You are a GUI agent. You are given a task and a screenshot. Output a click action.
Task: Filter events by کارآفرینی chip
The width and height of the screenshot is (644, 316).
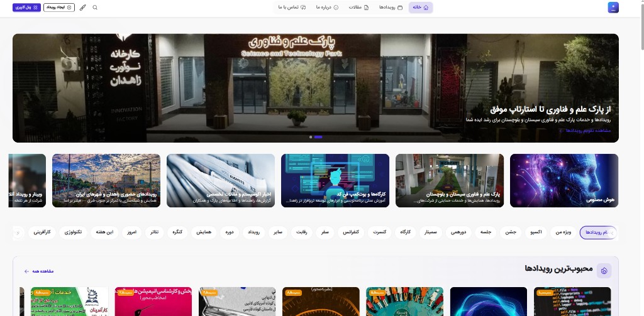click(x=42, y=232)
